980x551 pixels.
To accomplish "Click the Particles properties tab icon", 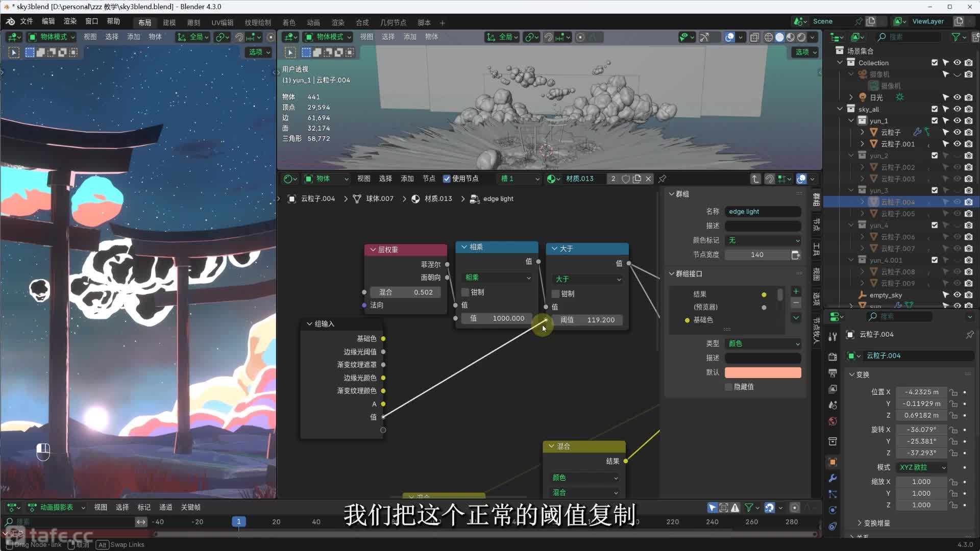I will tap(832, 494).
